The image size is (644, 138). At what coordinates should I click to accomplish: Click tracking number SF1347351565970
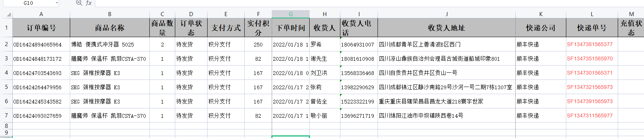coord(592,58)
